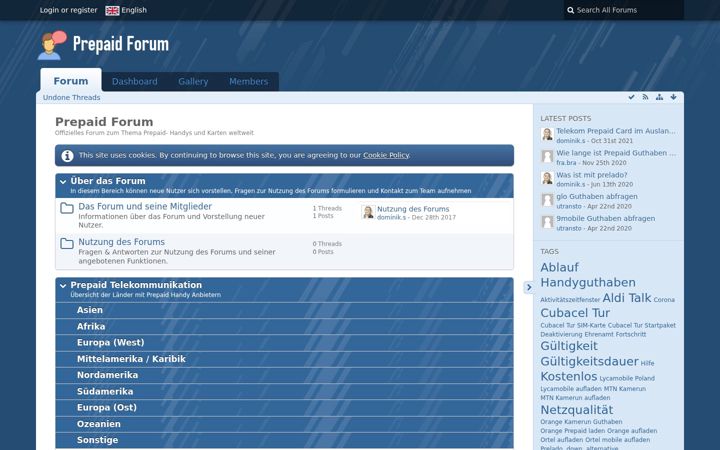Open the Europa (Ost) subforum
Screen dimensions: 720x450
(x=107, y=408)
